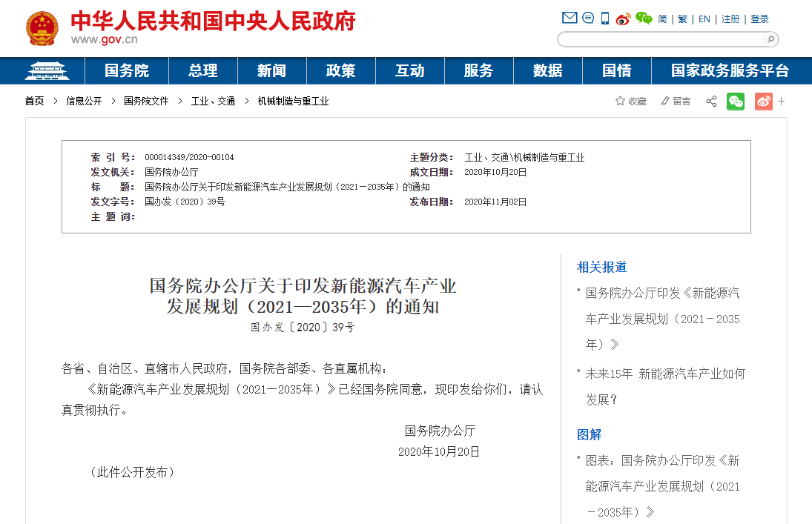Select index number 000014349/2020-00104
Viewport: 812px width, 524px height.
(x=189, y=157)
